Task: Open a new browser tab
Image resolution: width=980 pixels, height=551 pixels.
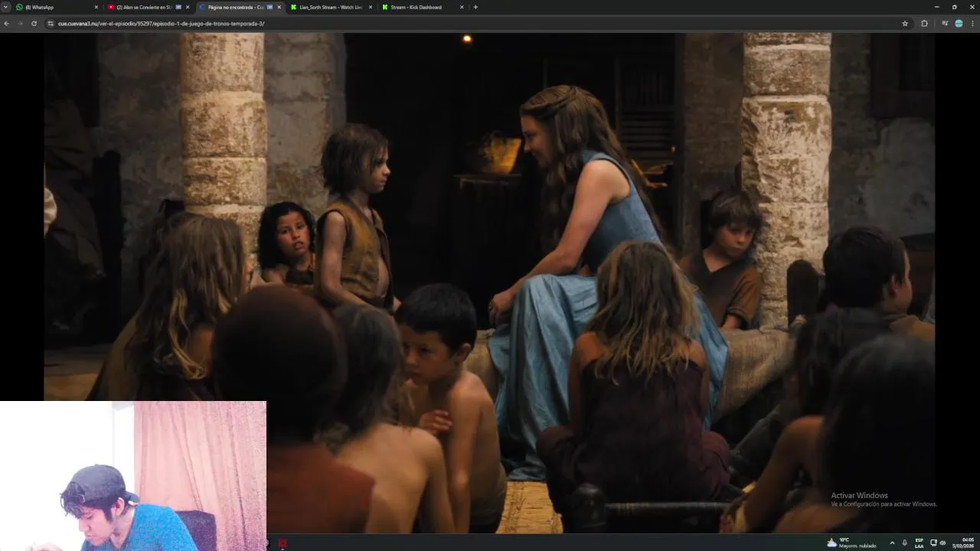Action: (475, 7)
